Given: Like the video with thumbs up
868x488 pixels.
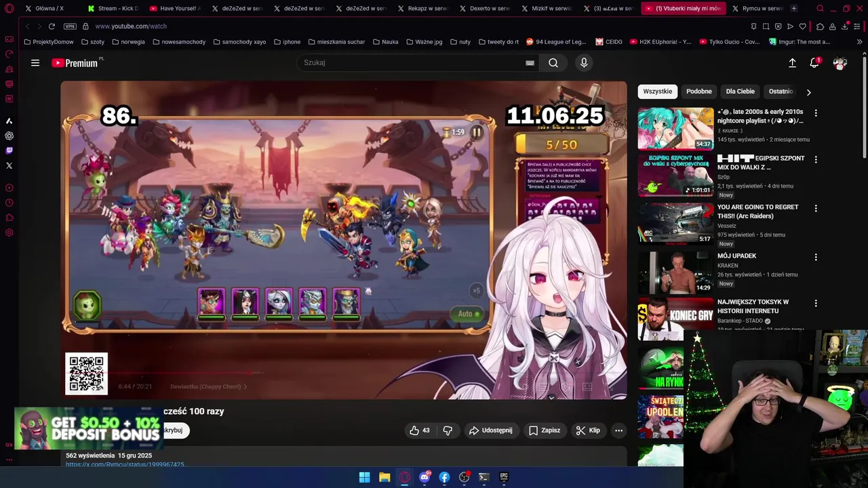Looking at the screenshot, I should click(x=420, y=430).
